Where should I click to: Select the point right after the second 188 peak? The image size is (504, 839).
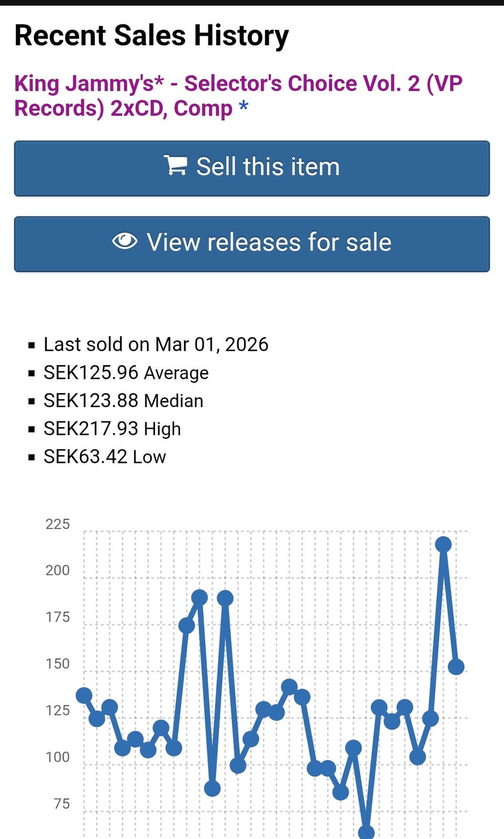coord(238,765)
